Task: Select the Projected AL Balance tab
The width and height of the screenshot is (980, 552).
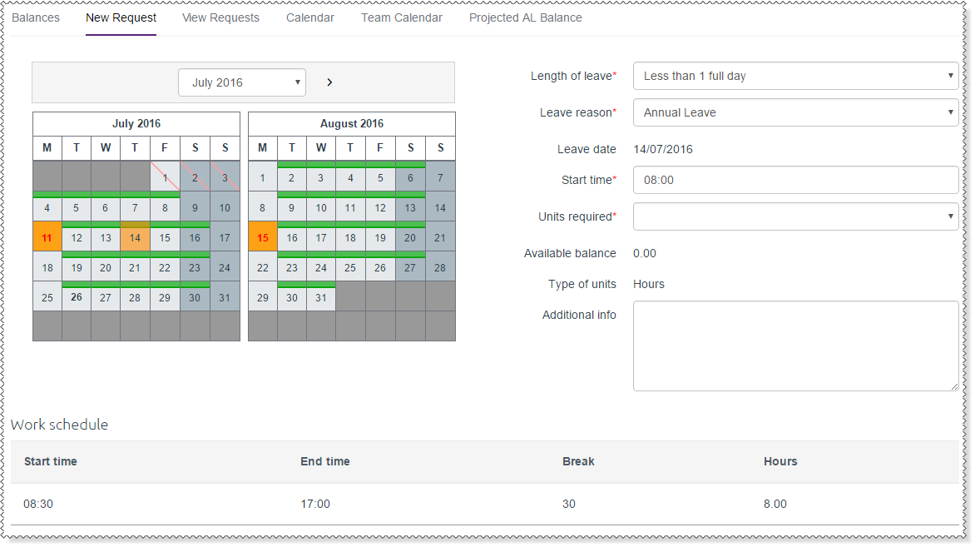Action: pyautogui.click(x=526, y=17)
